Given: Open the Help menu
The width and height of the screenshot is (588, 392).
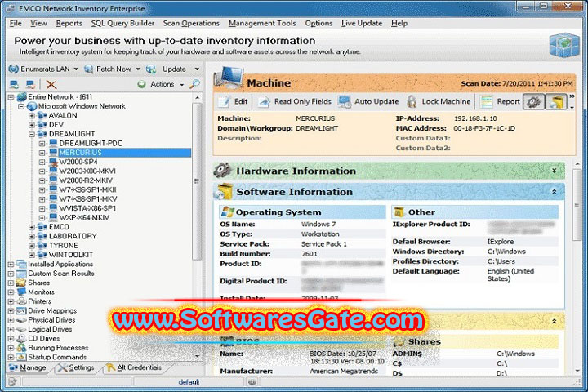Looking at the screenshot, I should tap(399, 23).
